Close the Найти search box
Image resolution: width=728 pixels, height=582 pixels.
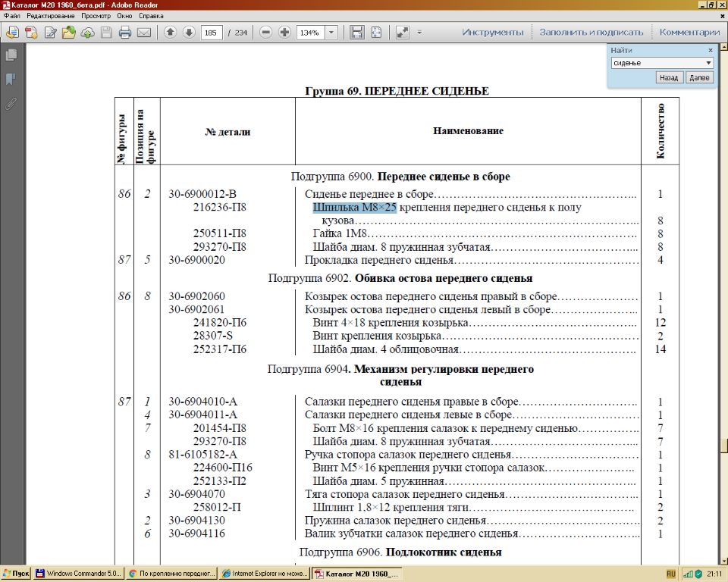point(711,50)
